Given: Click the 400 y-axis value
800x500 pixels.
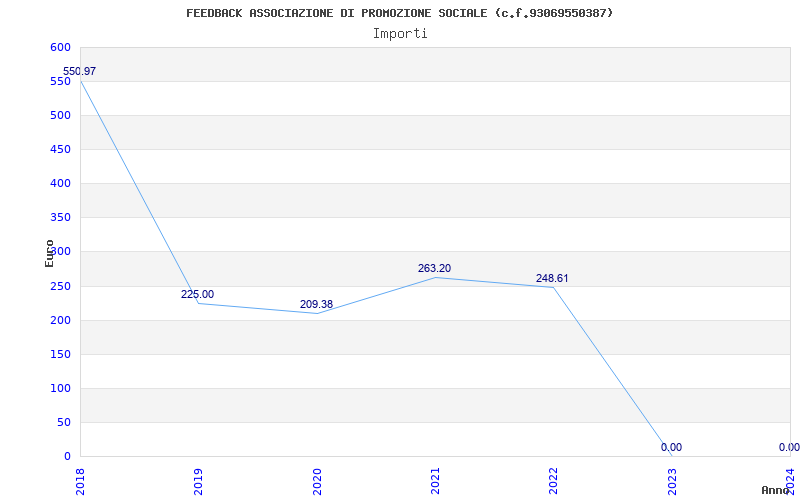Looking at the screenshot, I should point(60,184).
